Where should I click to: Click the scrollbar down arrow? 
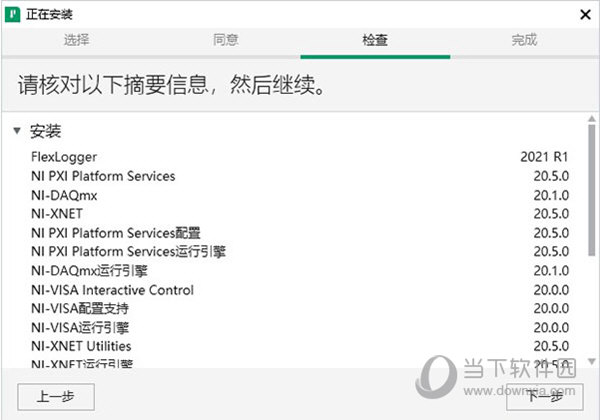592,361
